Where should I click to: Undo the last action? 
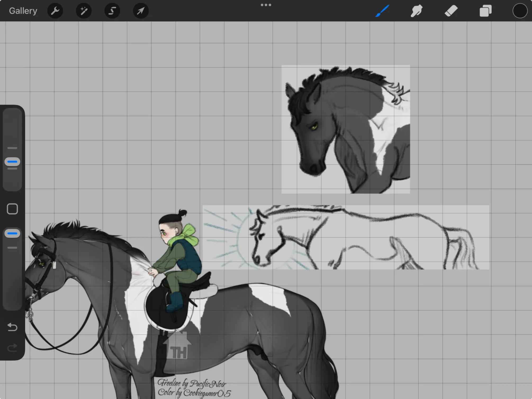[x=12, y=327]
